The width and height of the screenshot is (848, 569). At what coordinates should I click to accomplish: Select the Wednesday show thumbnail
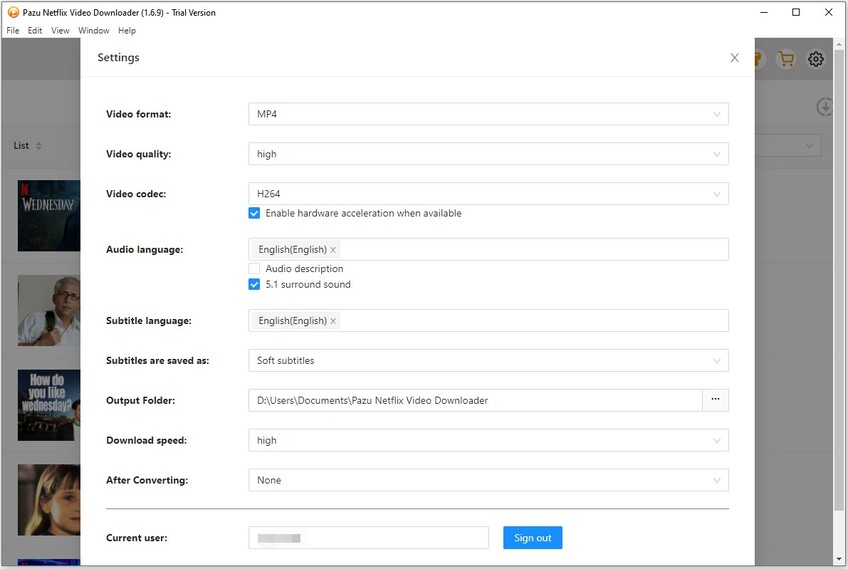click(x=48, y=215)
